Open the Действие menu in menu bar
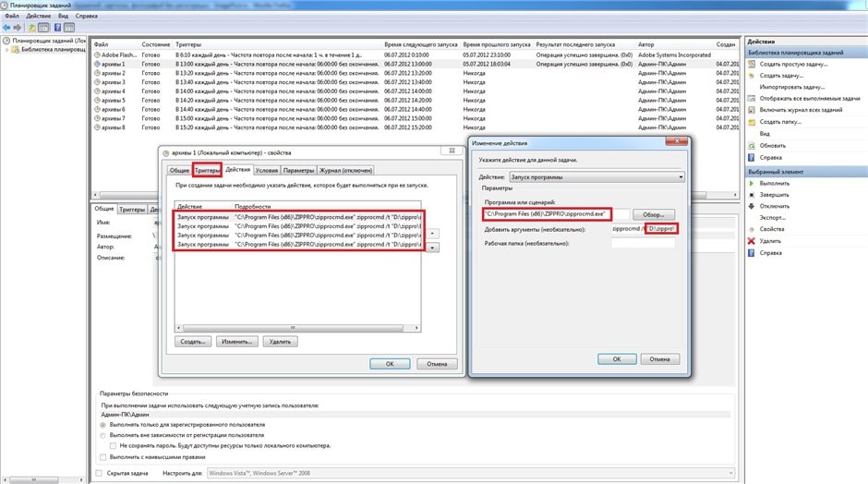Image resolution: width=868 pixels, height=484 pixels. (x=39, y=16)
